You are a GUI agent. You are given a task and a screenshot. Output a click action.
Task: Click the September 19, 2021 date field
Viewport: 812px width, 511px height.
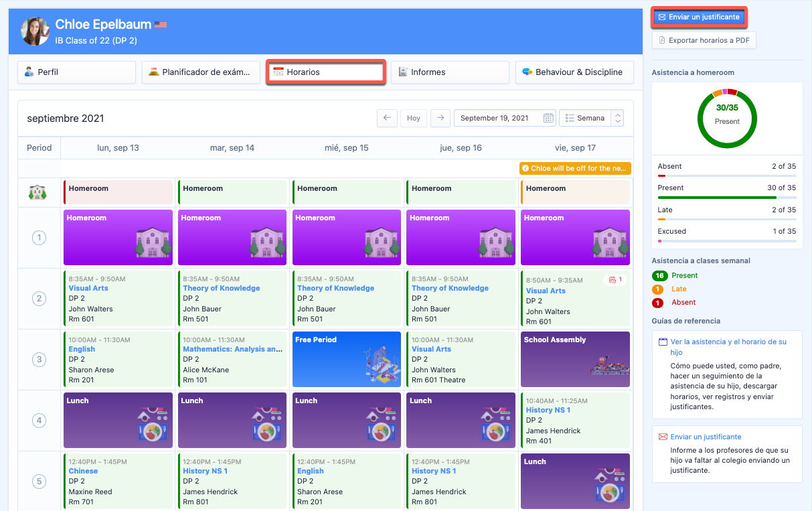click(499, 118)
